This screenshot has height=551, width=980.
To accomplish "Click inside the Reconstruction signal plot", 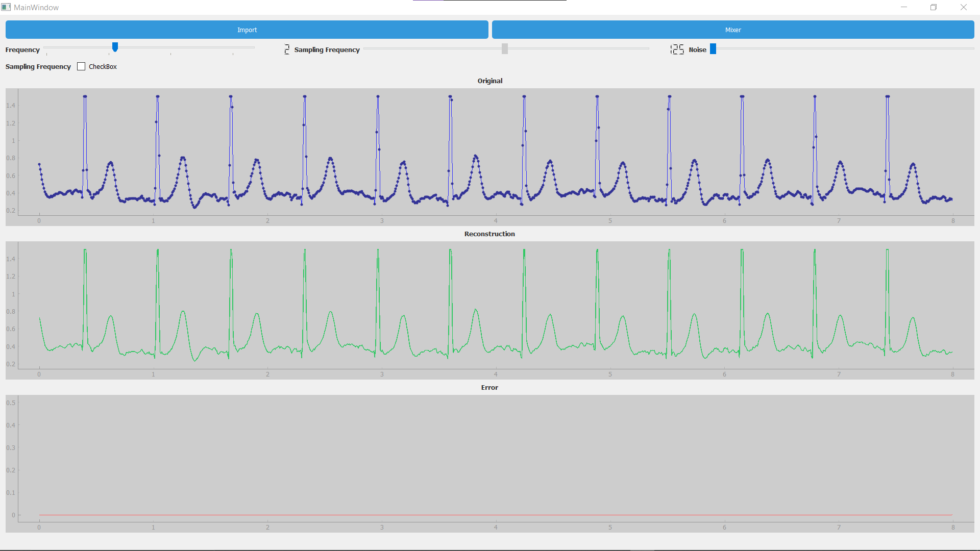I will (490, 306).
